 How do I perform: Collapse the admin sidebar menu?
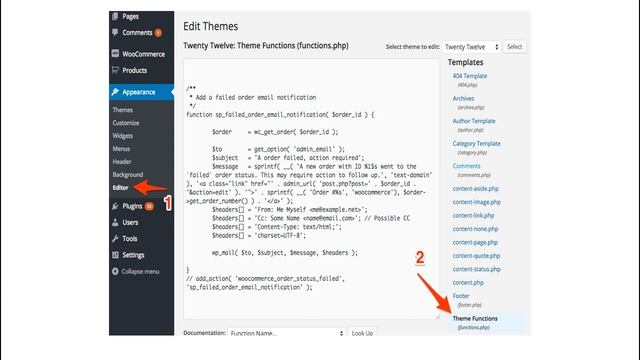[141, 271]
